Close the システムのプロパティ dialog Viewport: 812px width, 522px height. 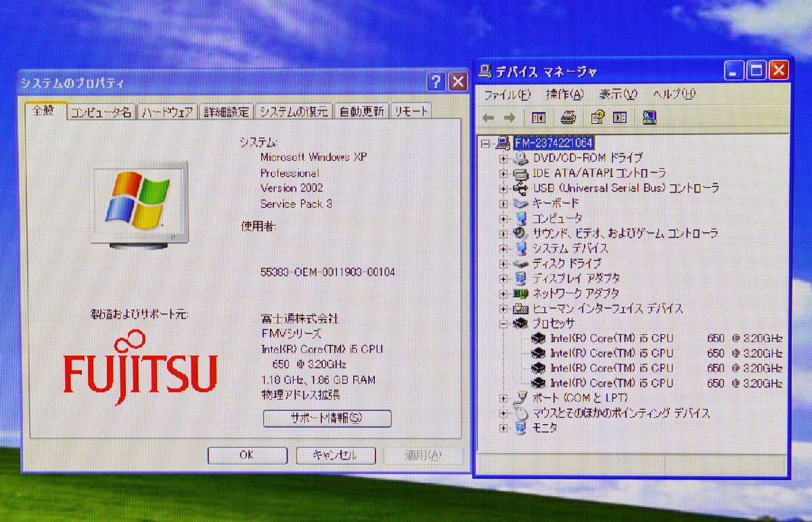click(458, 82)
